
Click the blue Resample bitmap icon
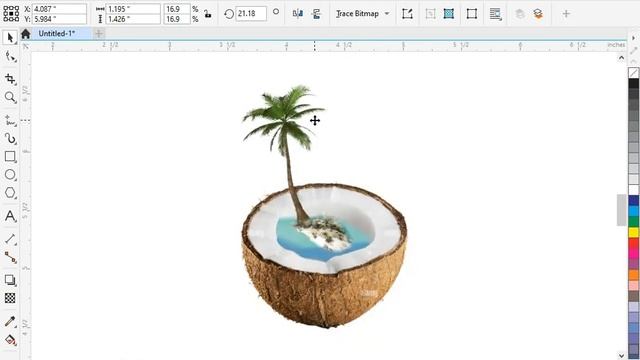point(449,13)
